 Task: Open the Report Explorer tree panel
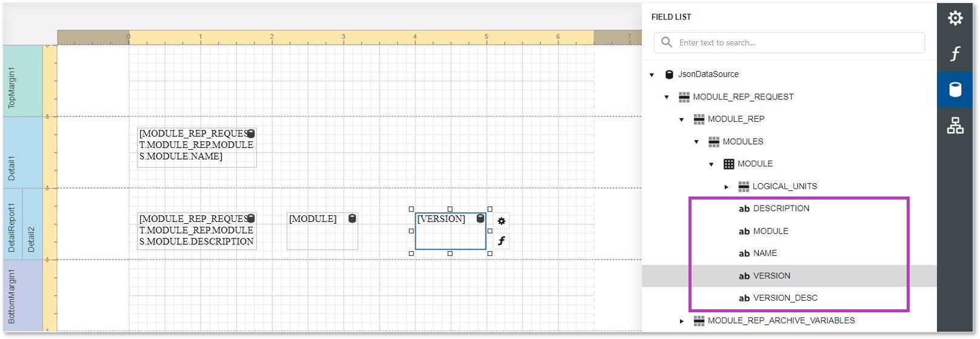tap(955, 126)
